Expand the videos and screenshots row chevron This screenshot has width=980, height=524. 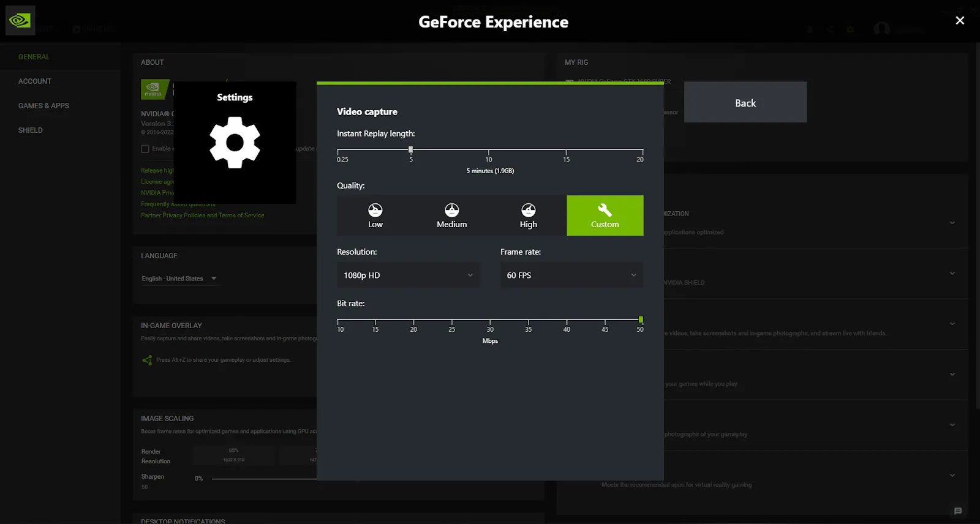[952, 324]
